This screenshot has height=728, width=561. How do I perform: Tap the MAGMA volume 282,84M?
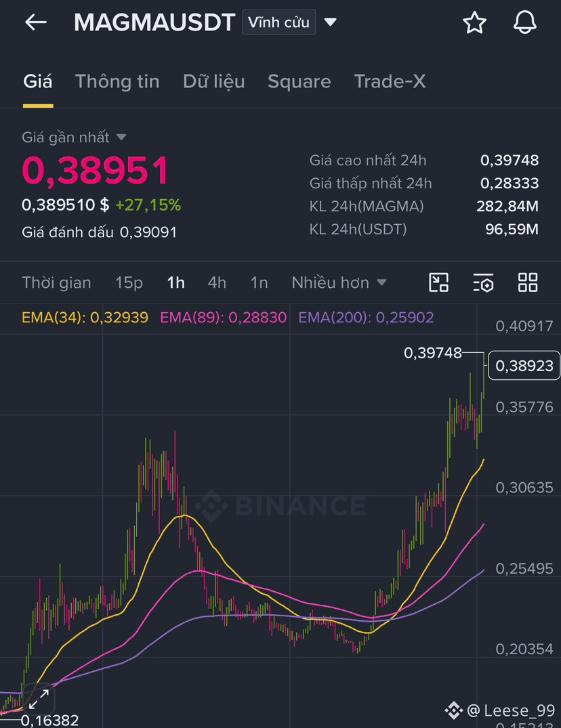click(x=507, y=206)
